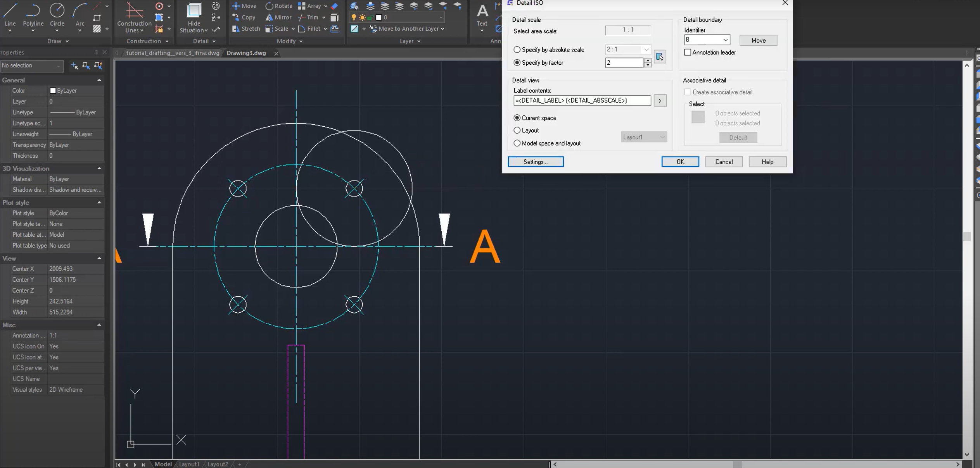Collapse the General properties section
This screenshot has width=980, height=468.
click(x=99, y=80)
